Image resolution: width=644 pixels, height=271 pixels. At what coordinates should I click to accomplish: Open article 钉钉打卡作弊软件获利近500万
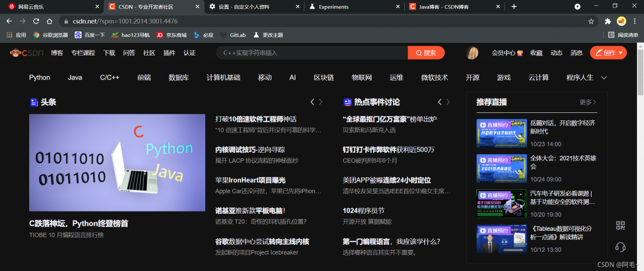click(x=388, y=150)
